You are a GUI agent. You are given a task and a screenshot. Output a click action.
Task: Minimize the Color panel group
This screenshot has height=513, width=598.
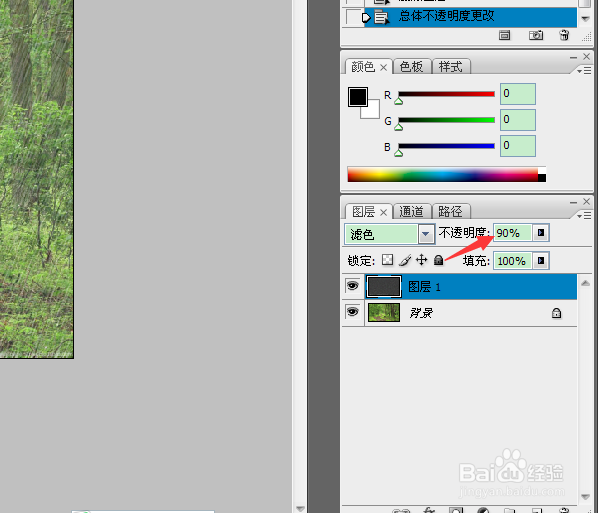573,58
